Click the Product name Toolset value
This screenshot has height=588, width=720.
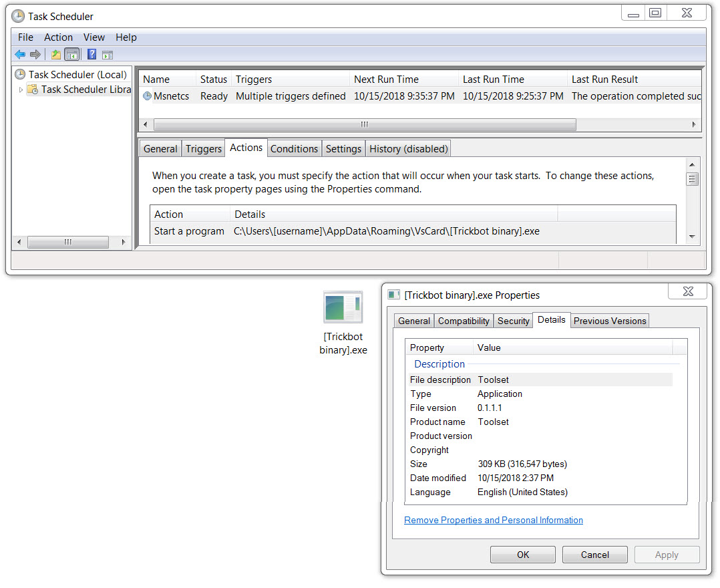point(493,422)
